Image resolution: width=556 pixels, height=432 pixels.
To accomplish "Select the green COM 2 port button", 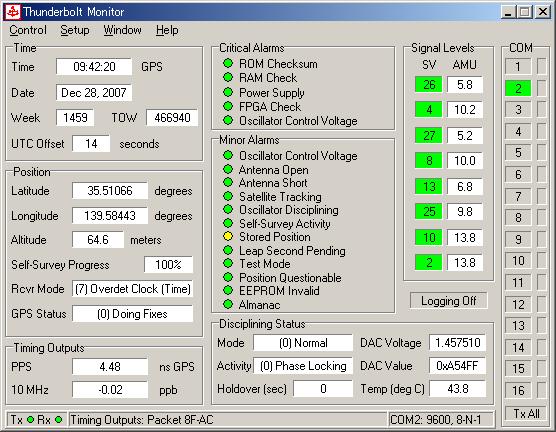I will point(518,88).
